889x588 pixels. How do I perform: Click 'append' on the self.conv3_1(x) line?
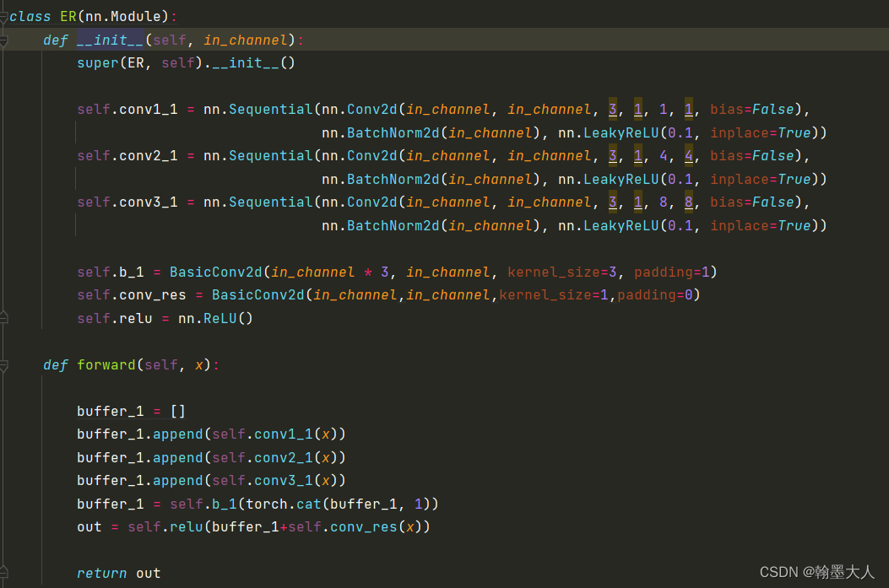[178, 480]
